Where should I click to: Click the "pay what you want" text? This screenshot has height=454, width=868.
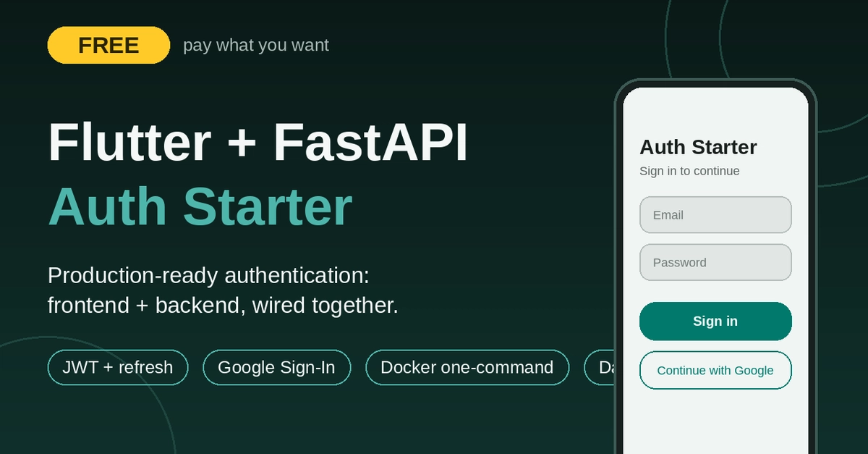256,45
